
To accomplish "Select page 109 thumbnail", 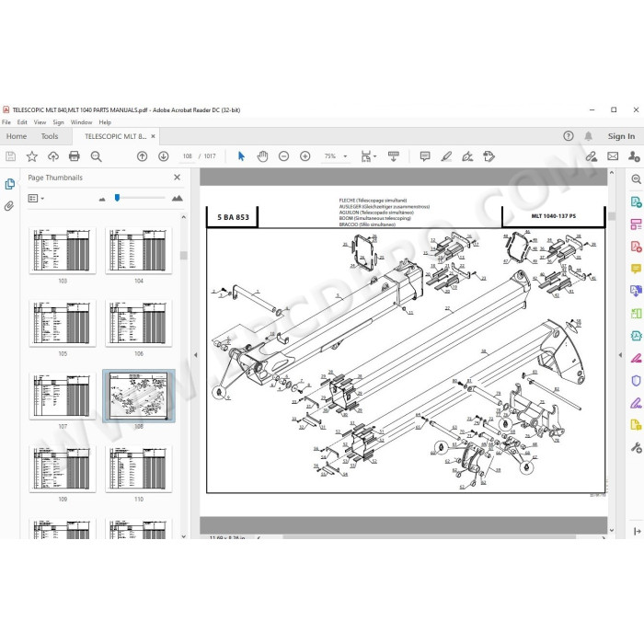I will coord(63,468).
